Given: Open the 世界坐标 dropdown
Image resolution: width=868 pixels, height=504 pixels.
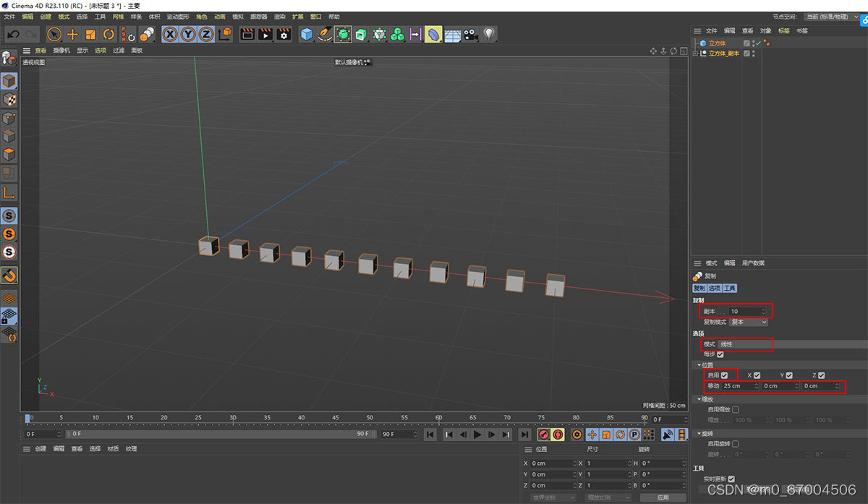Looking at the screenshot, I should click(x=553, y=497).
